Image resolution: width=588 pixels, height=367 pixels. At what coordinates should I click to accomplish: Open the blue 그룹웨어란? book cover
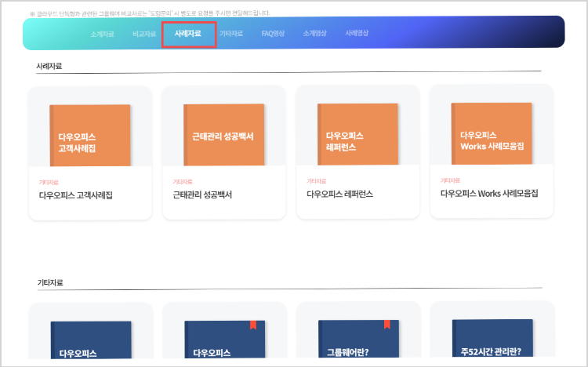(x=358, y=339)
